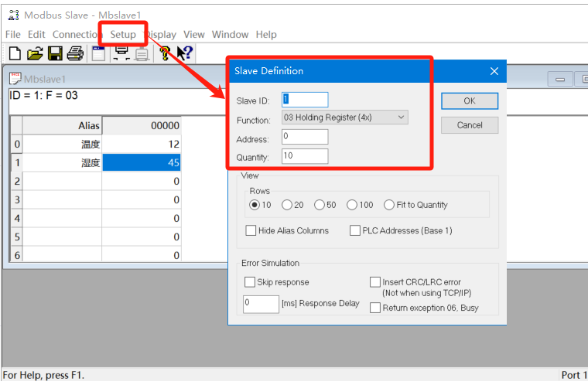Click the Quantity input field
Screen dimensions: 588x385
coord(304,157)
